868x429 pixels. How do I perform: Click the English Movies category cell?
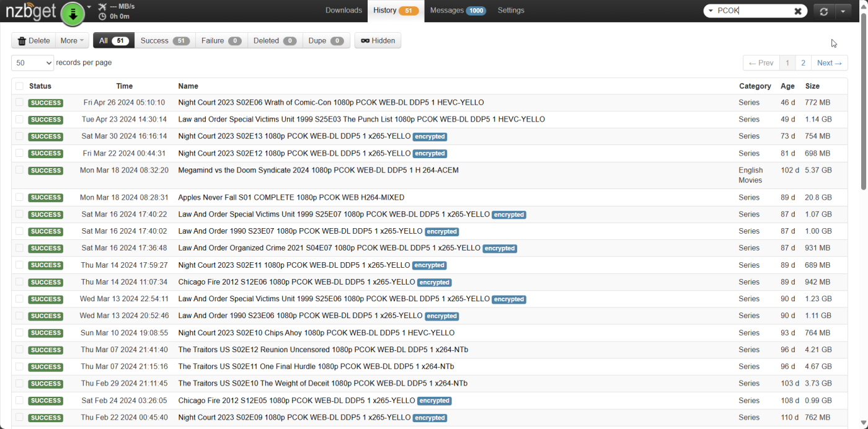point(750,175)
